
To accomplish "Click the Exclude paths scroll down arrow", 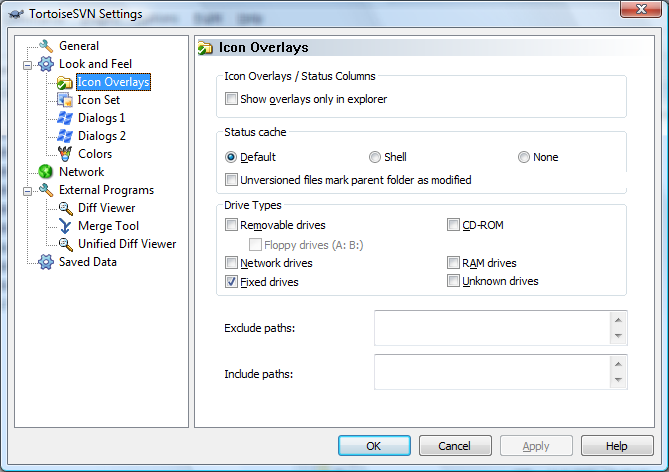I will pos(618,336).
